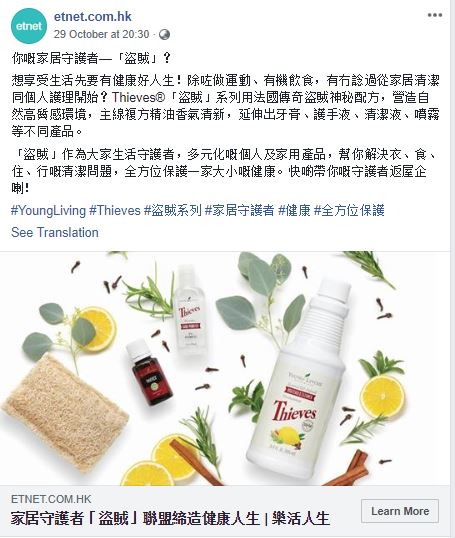The image size is (455, 538).
Task: Click the small Thieves essential oil bottle
Action: click(149, 372)
